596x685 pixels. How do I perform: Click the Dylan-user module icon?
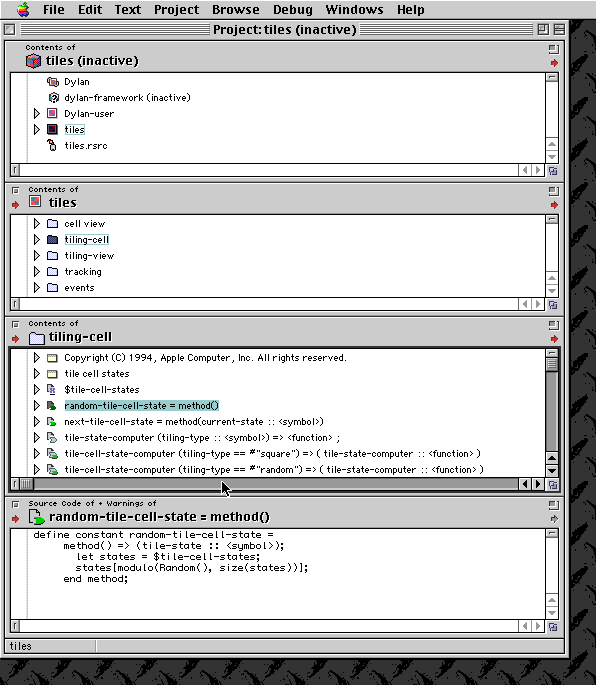click(52, 114)
